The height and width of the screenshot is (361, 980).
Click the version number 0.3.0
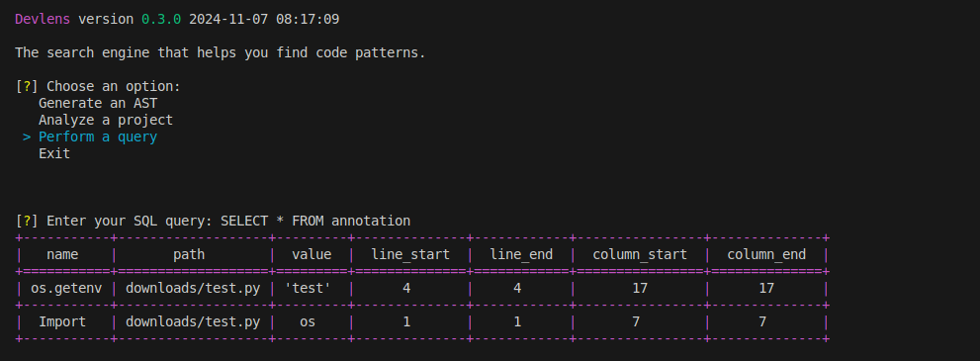(161, 20)
